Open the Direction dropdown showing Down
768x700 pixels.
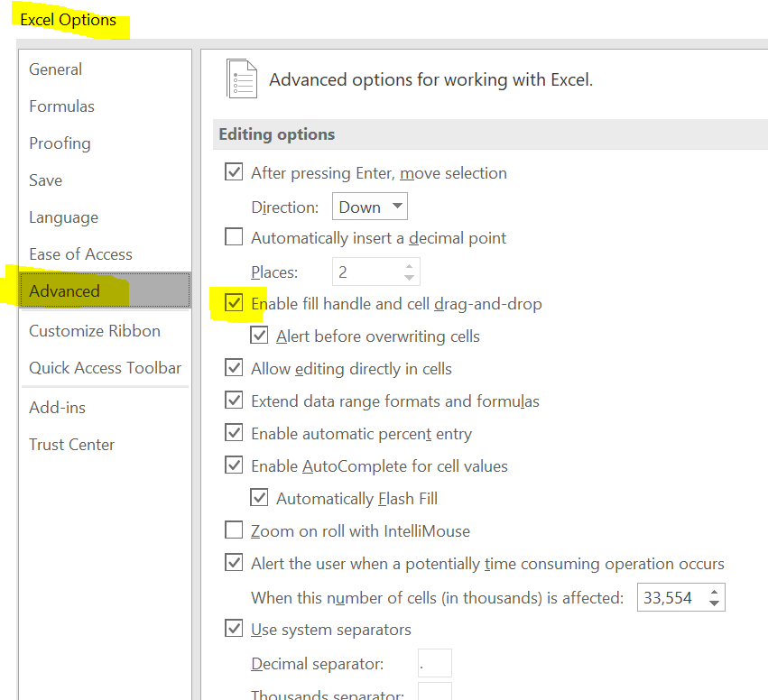(x=370, y=207)
